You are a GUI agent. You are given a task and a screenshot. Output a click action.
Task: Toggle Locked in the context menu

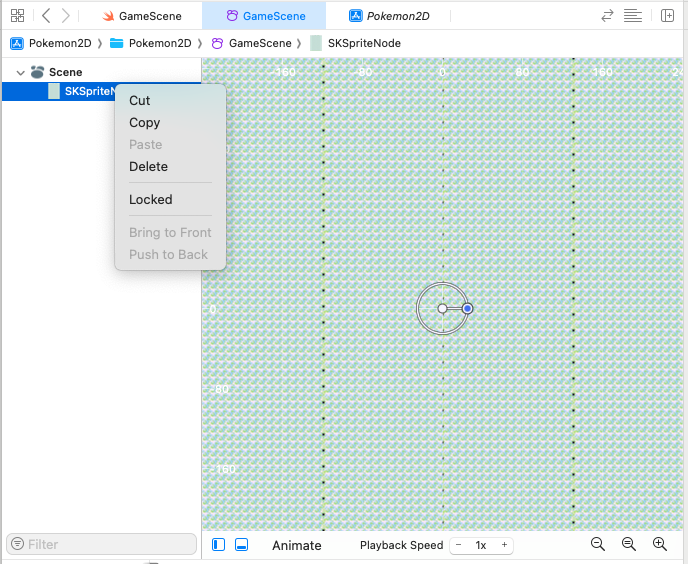point(151,200)
